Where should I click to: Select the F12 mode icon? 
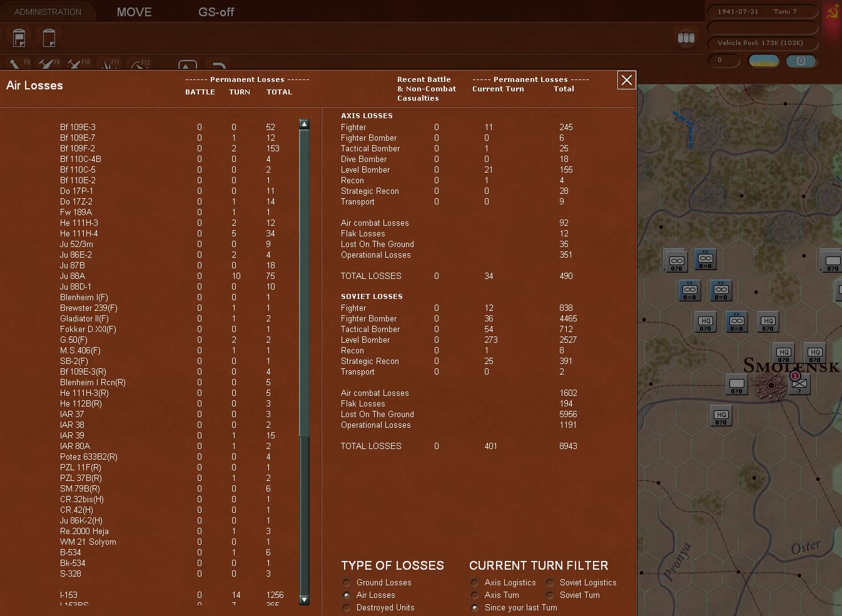(139, 64)
